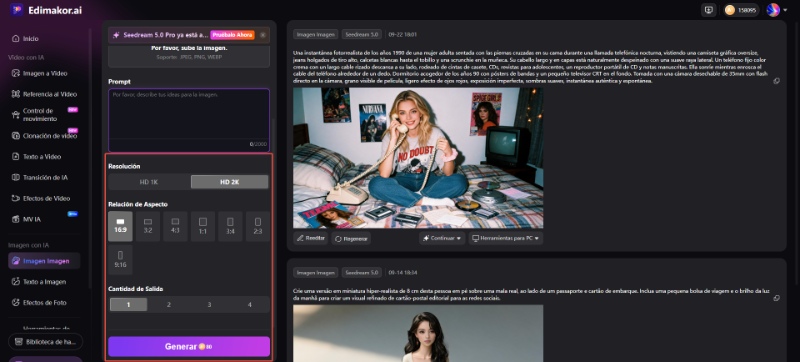This screenshot has width=800, height=362.
Task: Open the miniature woman generated image
Action: 418,333
